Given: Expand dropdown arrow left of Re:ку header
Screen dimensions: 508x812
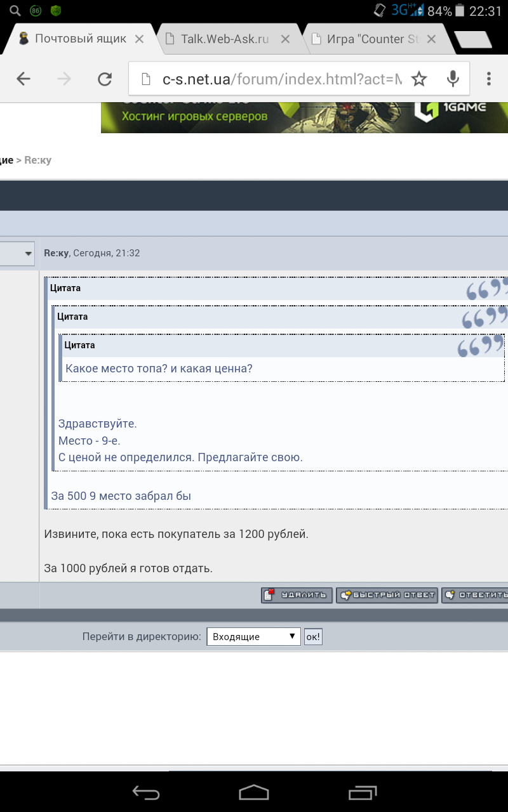Looking at the screenshot, I should point(29,253).
